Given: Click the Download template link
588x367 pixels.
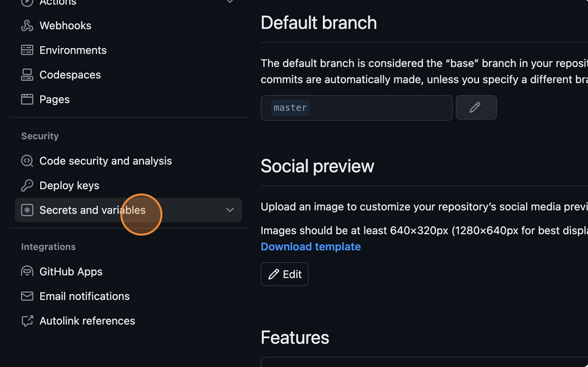Looking at the screenshot, I should pyautogui.click(x=310, y=246).
